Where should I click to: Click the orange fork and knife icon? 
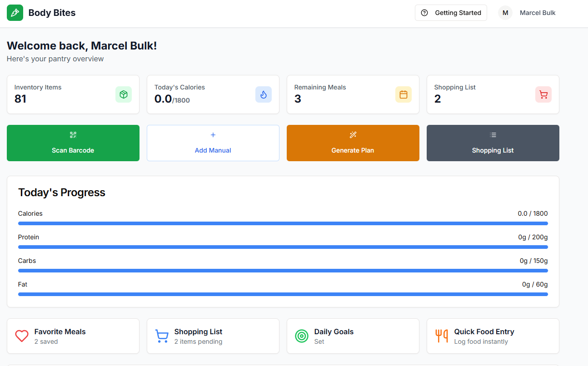tap(442, 336)
